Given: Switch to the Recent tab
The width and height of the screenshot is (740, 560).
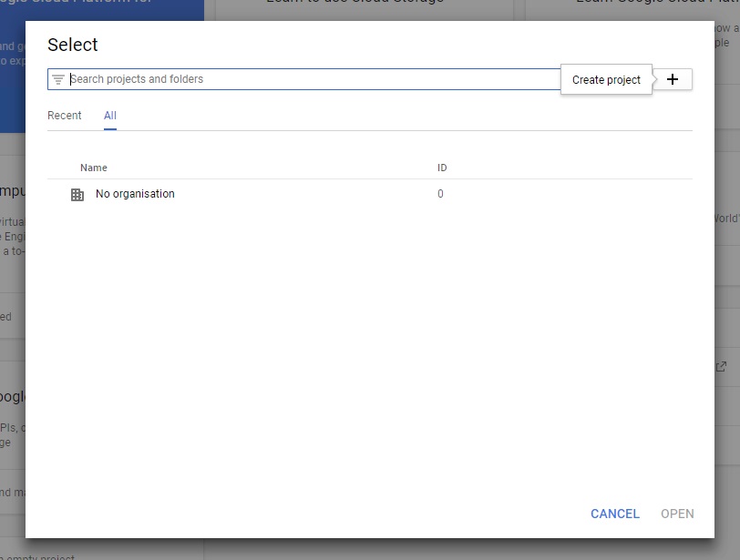Looking at the screenshot, I should click(x=65, y=116).
